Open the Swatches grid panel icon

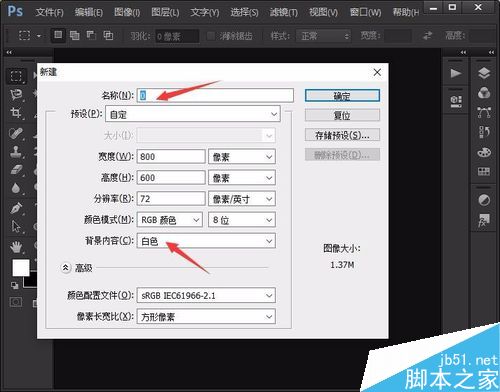pos(484,171)
